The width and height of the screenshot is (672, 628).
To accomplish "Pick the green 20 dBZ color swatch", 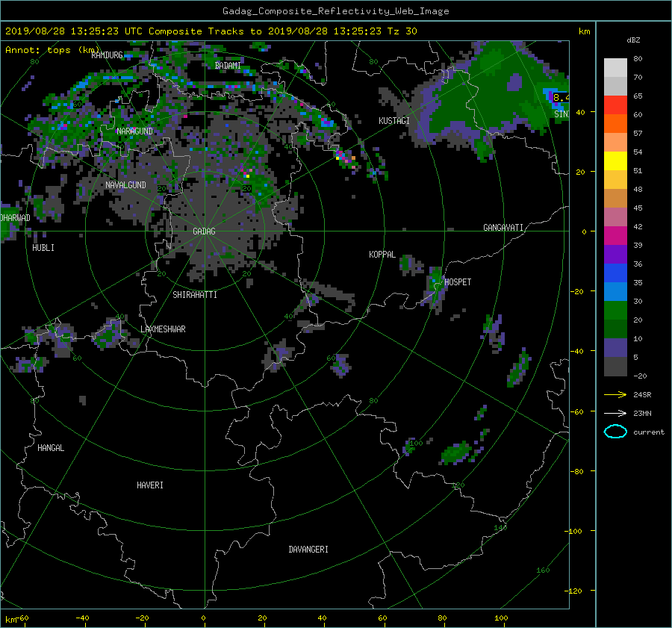I will pyautogui.click(x=615, y=311).
